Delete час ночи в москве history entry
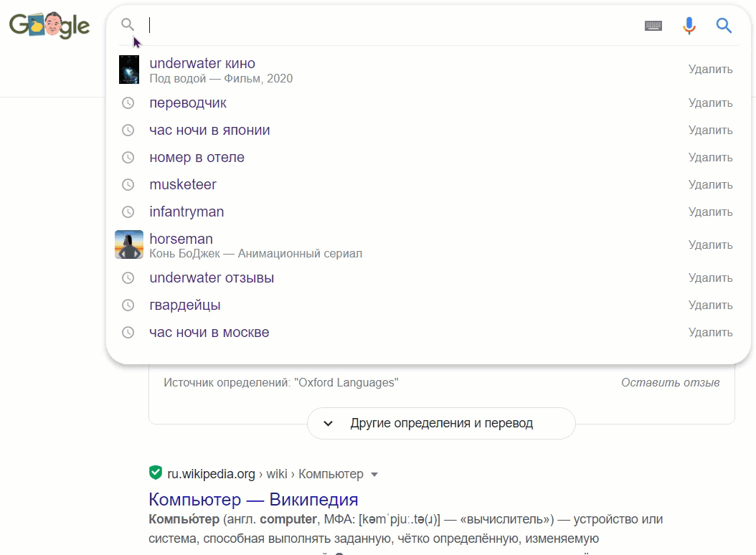The image size is (756, 555). click(710, 333)
